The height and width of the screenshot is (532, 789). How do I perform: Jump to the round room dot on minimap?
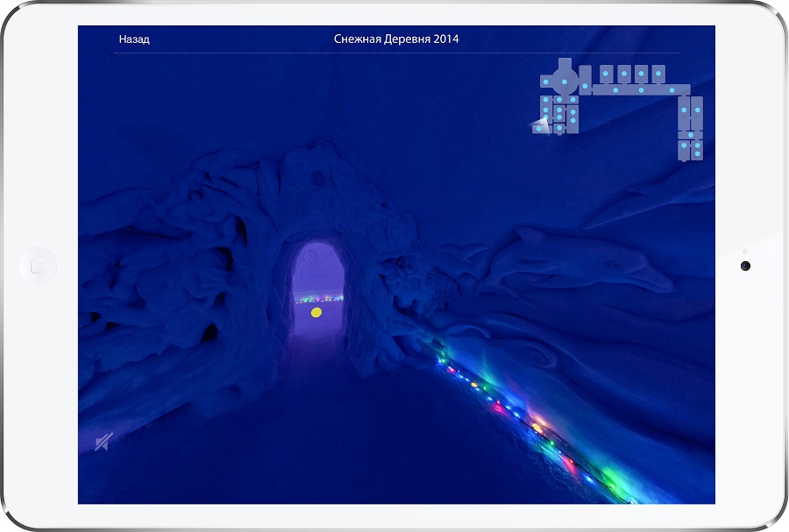point(565,82)
